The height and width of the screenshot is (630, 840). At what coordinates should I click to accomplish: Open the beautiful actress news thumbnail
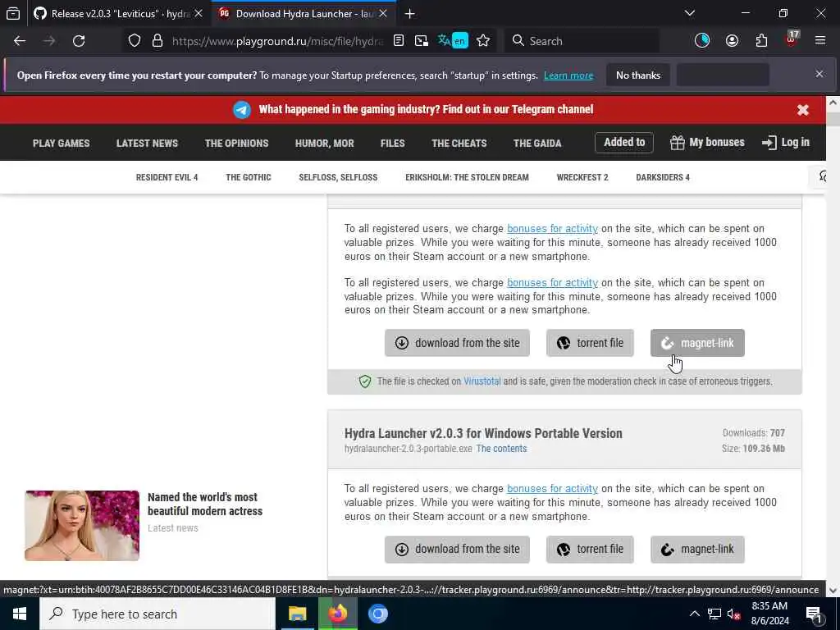[82, 526]
